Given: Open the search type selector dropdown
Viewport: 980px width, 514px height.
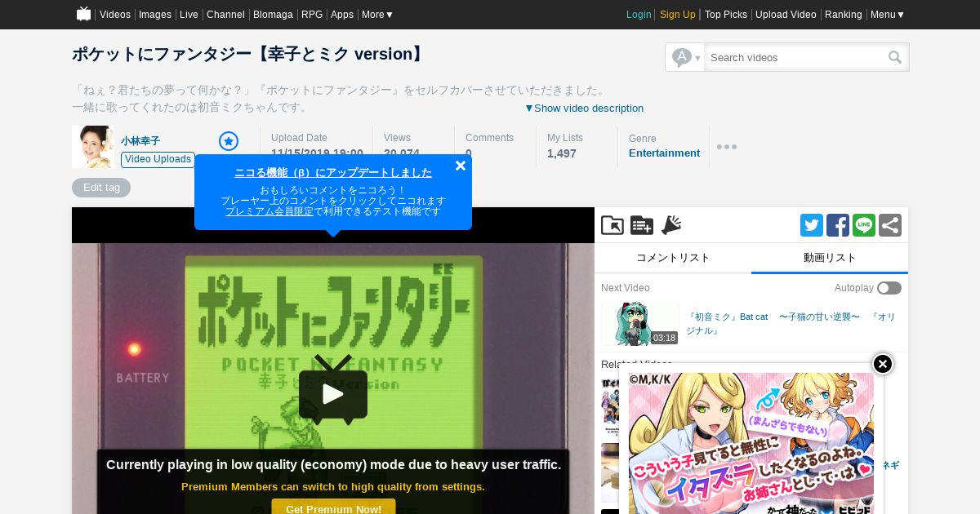Looking at the screenshot, I should (x=685, y=57).
